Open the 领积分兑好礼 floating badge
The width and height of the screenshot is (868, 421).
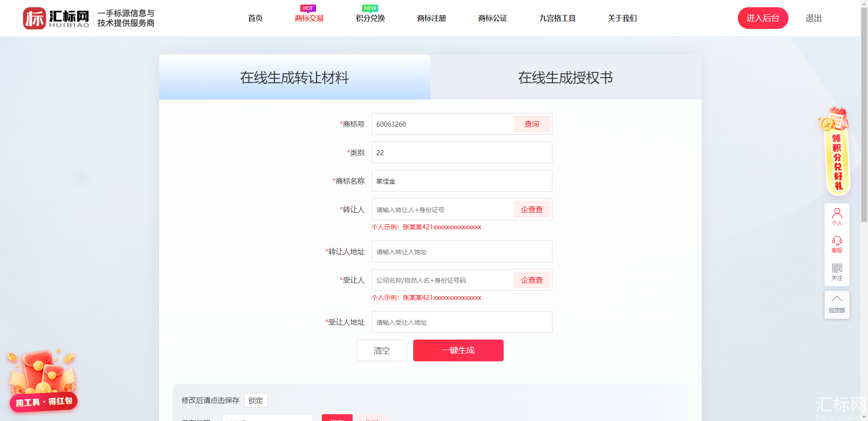pos(835,151)
